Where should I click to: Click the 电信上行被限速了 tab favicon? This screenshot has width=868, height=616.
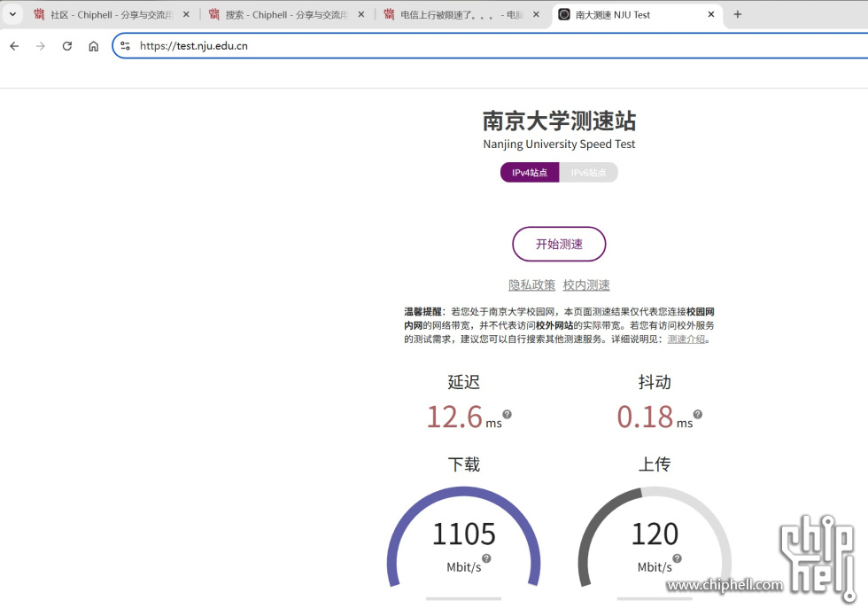coord(389,14)
